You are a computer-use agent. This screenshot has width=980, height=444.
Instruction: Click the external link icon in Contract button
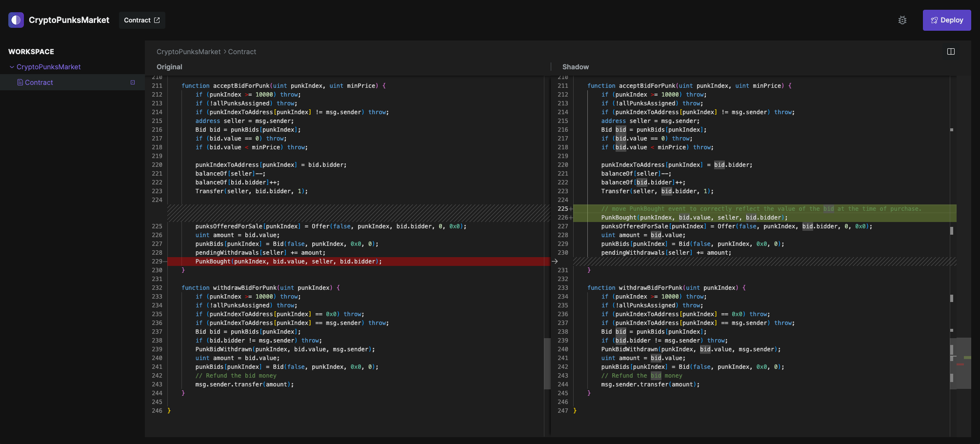pos(157,20)
